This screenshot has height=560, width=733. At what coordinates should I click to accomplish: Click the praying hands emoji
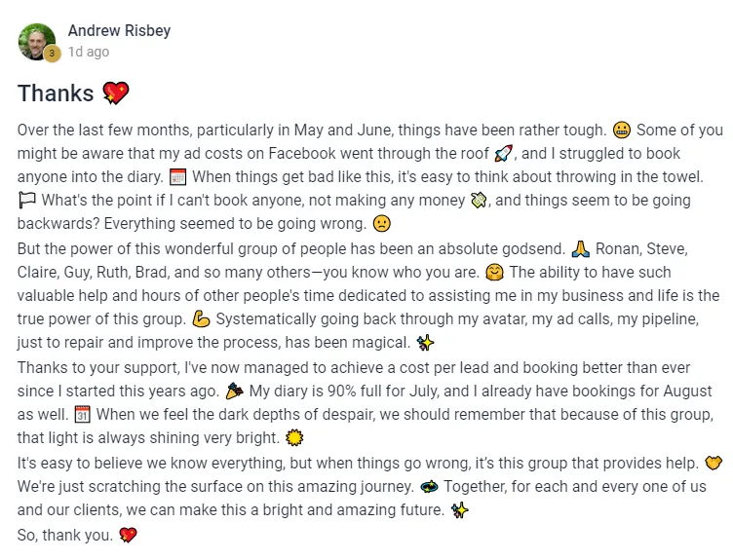581,249
